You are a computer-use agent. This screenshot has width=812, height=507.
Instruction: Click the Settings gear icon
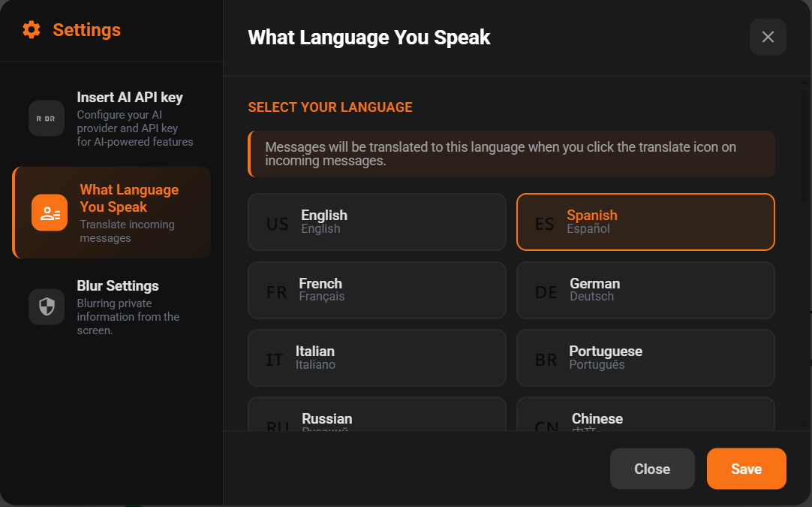(31, 30)
